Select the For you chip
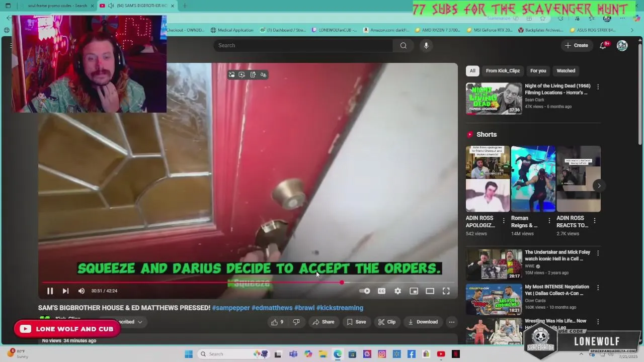Image resolution: width=644 pixels, height=362 pixels. [x=538, y=71]
